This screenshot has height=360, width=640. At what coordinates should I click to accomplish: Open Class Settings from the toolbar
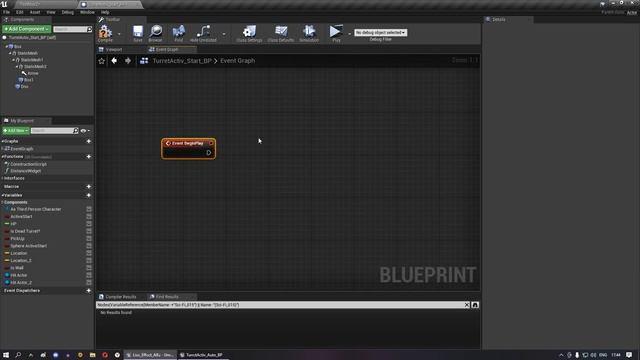[249, 32]
